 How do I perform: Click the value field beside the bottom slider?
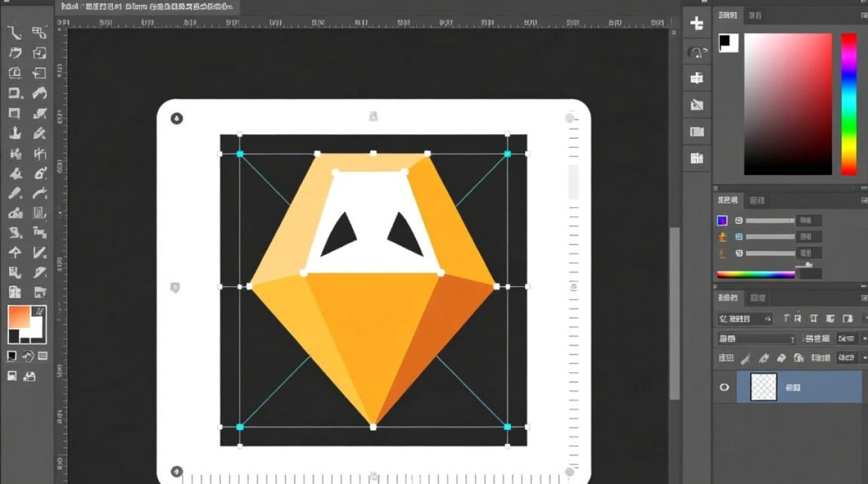[x=809, y=253]
